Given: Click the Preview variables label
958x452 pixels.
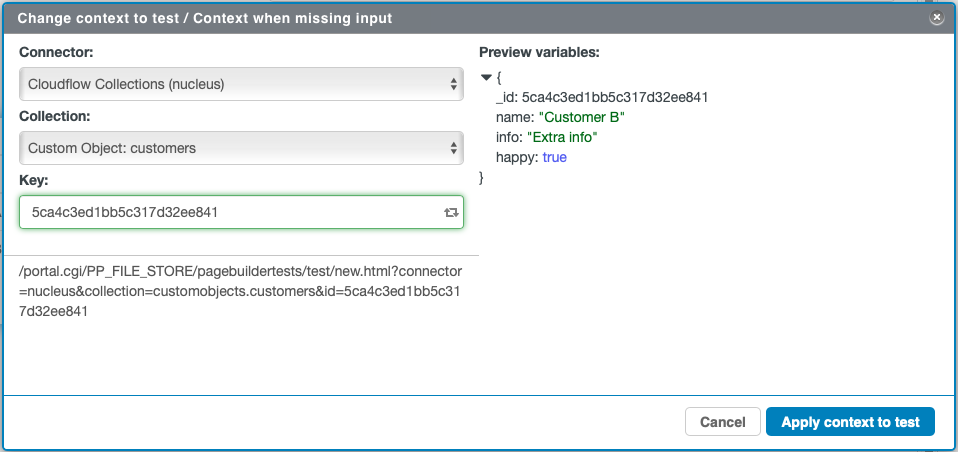Looking at the screenshot, I should point(539,53).
